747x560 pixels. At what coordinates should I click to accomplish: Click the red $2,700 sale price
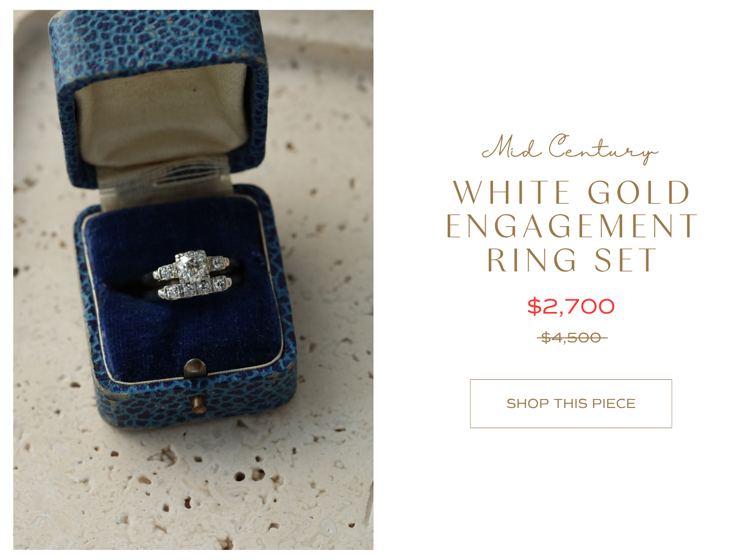tap(571, 307)
